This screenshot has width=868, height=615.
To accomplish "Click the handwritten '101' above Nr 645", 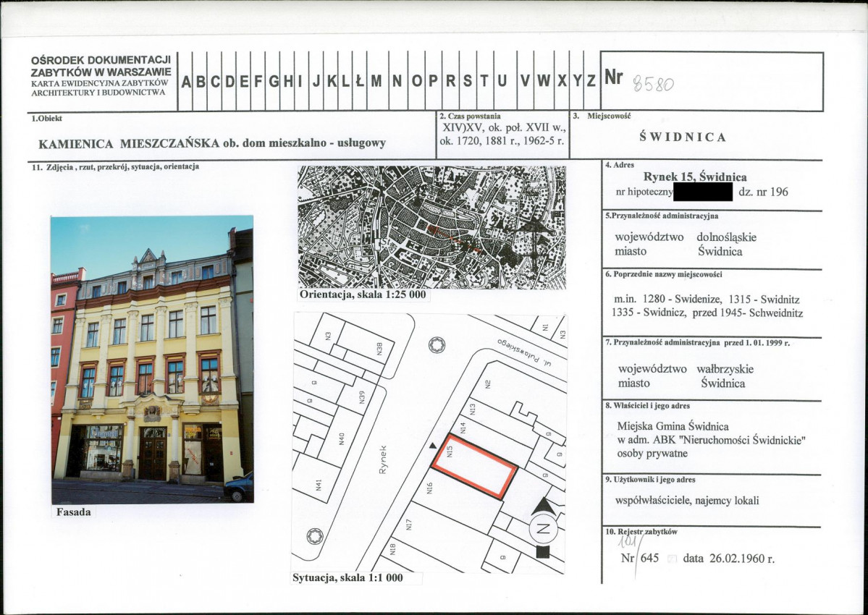I will pos(627,540).
